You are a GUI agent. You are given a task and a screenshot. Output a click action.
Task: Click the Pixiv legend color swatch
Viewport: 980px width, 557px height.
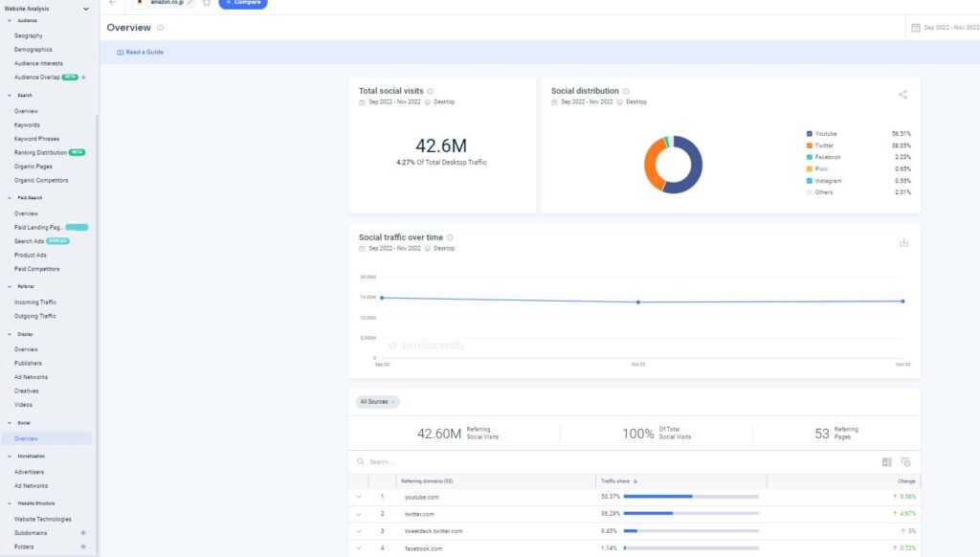pyautogui.click(x=810, y=168)
